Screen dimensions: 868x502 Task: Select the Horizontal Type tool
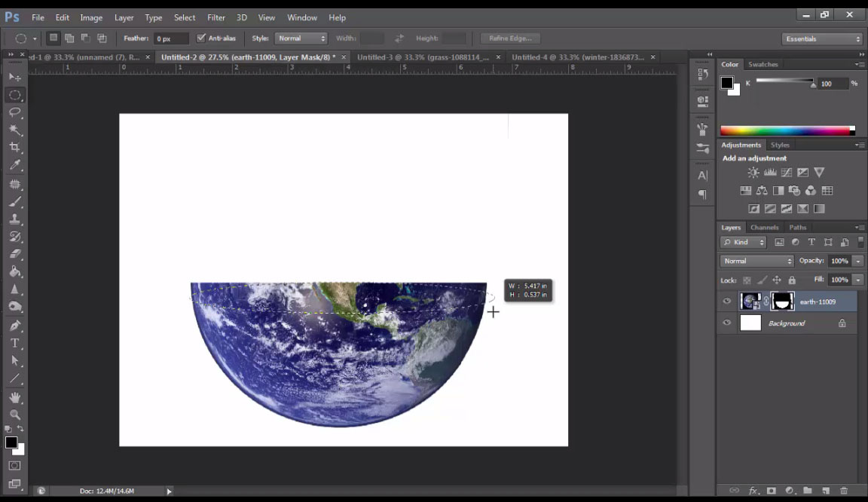[14, 342]
